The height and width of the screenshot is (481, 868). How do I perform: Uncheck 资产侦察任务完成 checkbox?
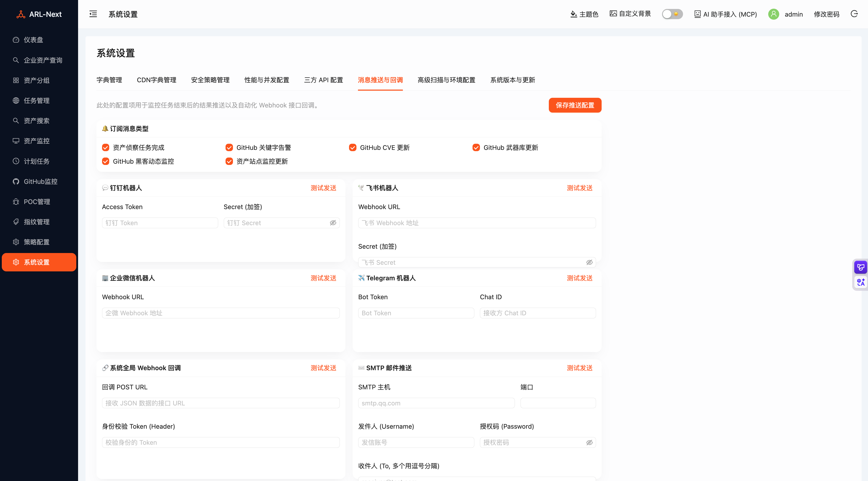pyautogui.click(x=105, y=148)
